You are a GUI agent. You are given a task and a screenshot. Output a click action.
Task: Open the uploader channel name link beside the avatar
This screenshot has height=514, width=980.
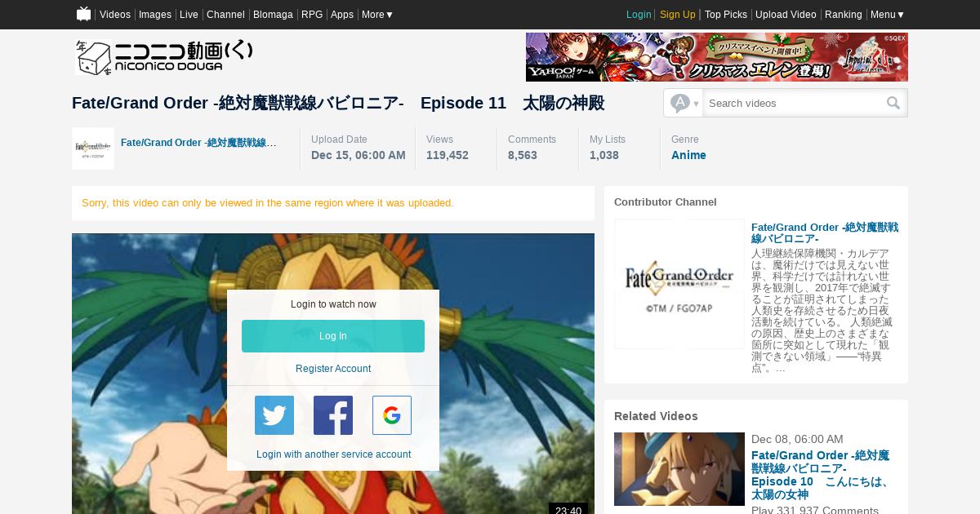click(198, 143)
